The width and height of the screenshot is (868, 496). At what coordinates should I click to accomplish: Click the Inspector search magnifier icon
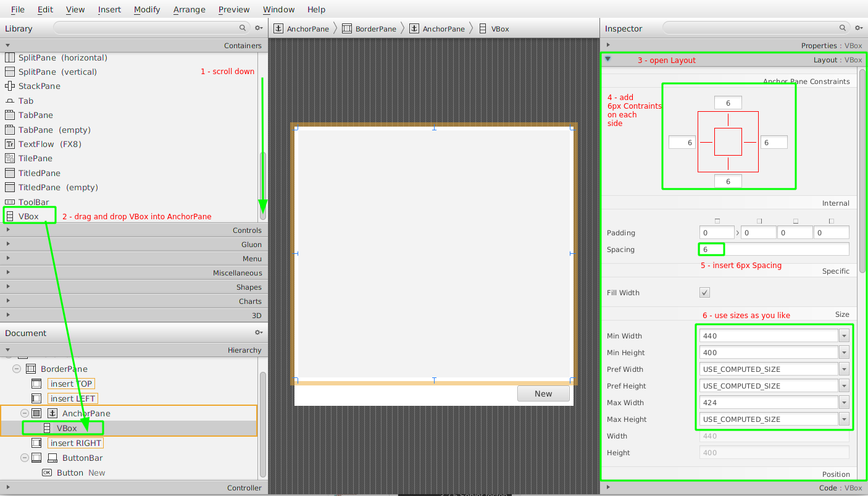(843, 28)
